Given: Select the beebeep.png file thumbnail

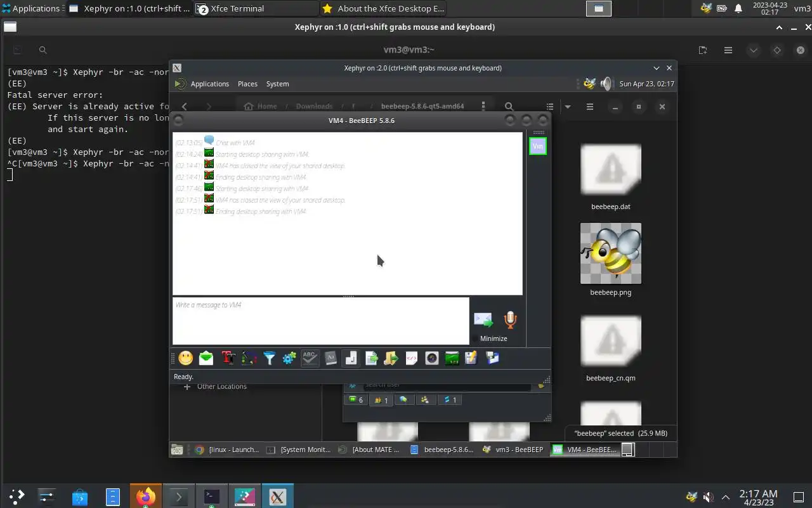Looking at the screenshot, I should (611, 253).
